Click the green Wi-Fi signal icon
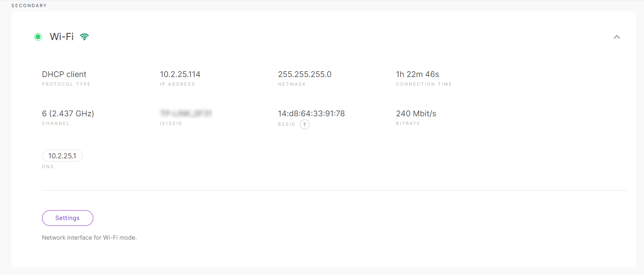644x275 pixels. [84, 37]
